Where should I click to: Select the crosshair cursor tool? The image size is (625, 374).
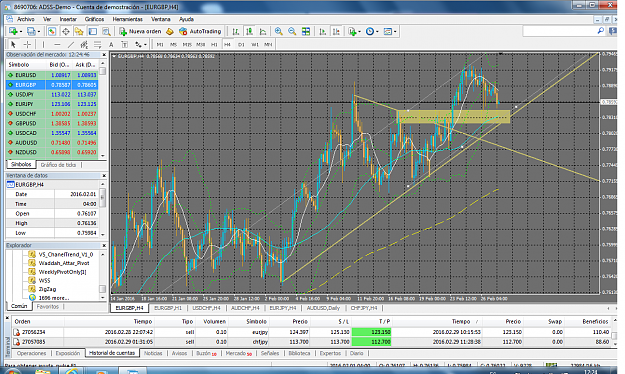tap(27, 44)
